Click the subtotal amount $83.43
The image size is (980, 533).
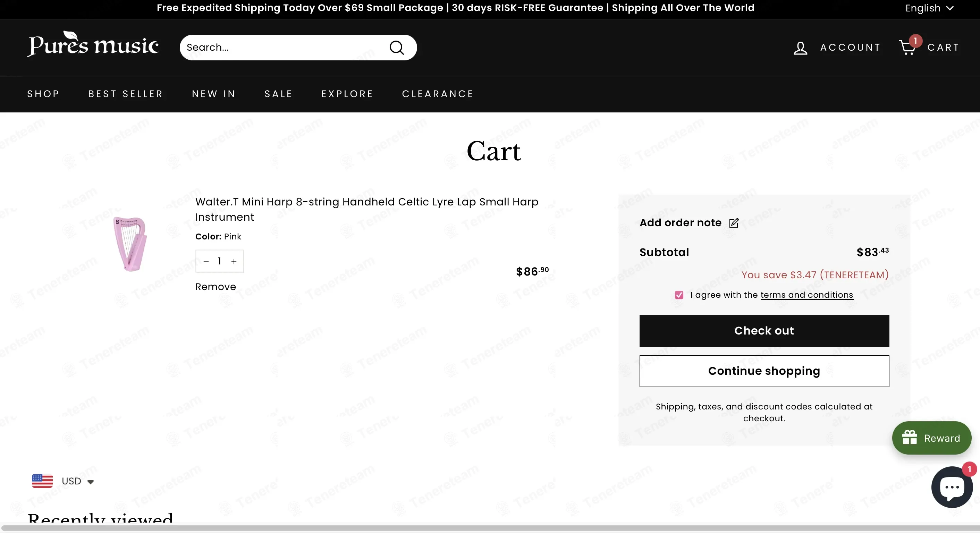873,252
